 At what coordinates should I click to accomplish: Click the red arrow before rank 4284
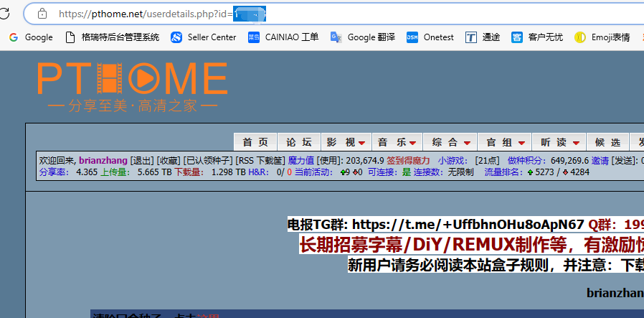tap(566, 172)
